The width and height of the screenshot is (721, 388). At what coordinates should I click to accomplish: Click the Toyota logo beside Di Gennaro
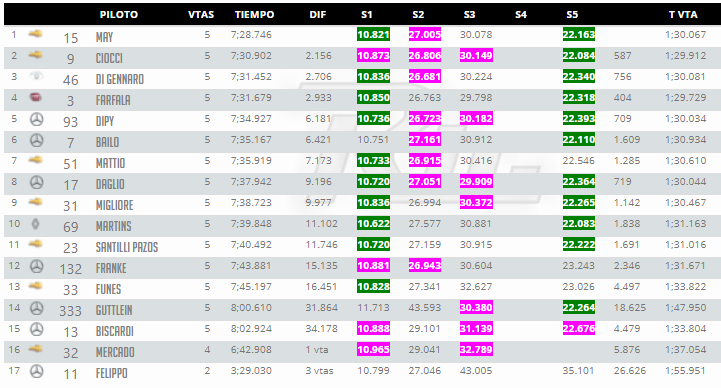click(36, 76)
